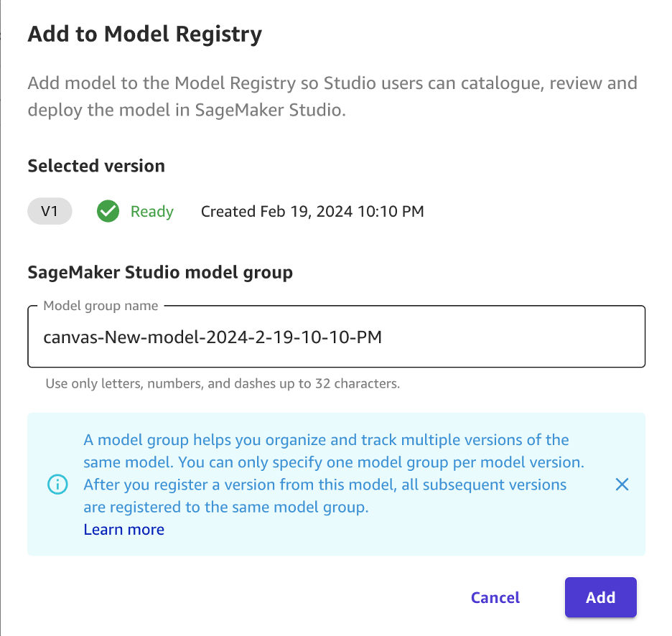Cancel adding to the Model Registry
This screenshot has height=636, width=672.
point(495,597)
